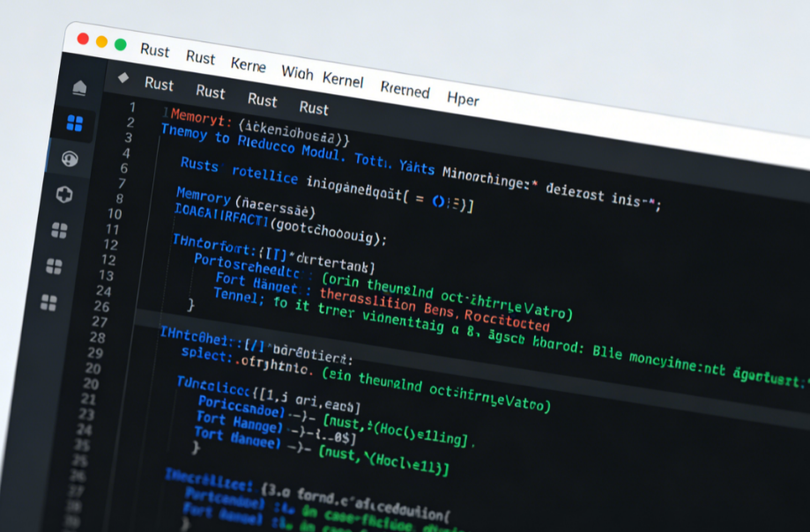This screenshot has width=810, height=532.
Task: Click the "splect:" text in the code
Action: click(x=205, y=354)
